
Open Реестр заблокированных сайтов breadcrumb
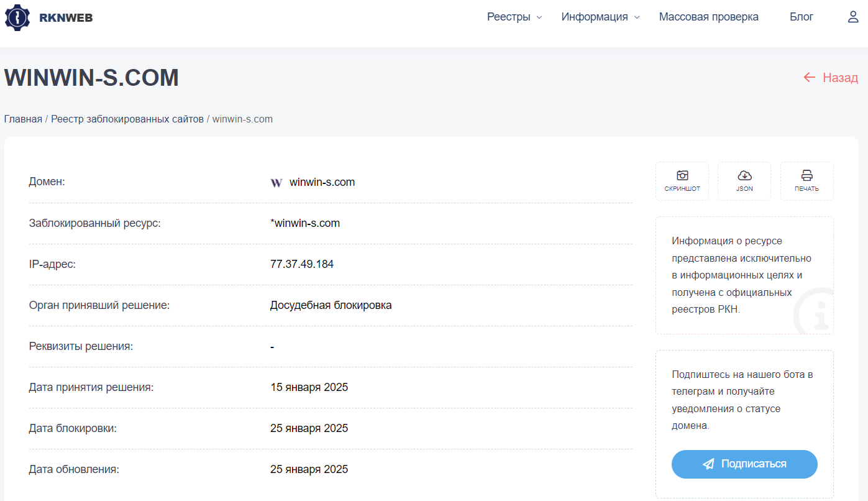127,119
